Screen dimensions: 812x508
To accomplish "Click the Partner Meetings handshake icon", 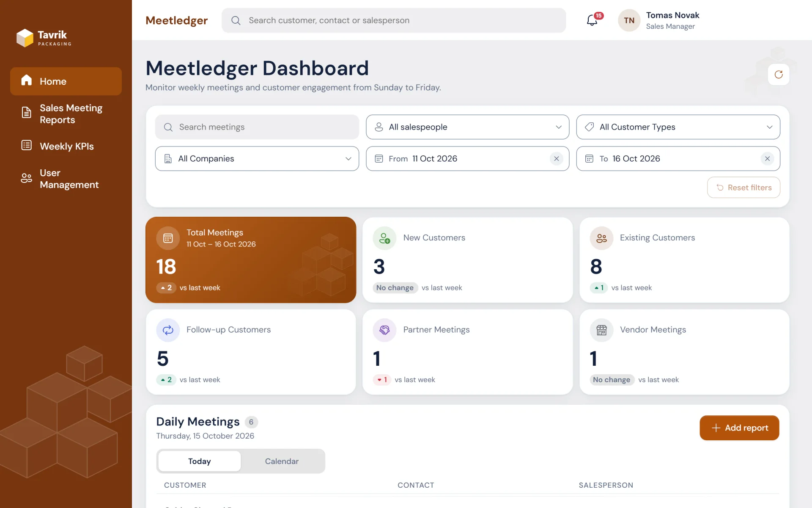I will point(384,330).
